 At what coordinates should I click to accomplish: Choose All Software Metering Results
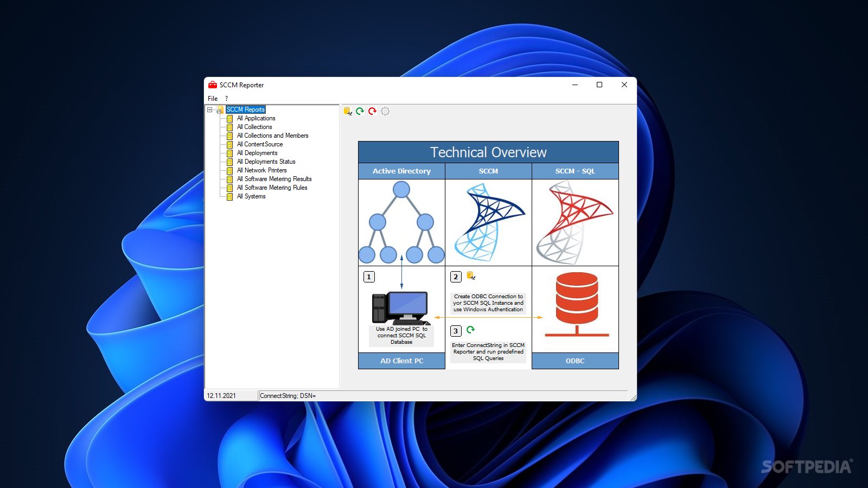[275, 179]
